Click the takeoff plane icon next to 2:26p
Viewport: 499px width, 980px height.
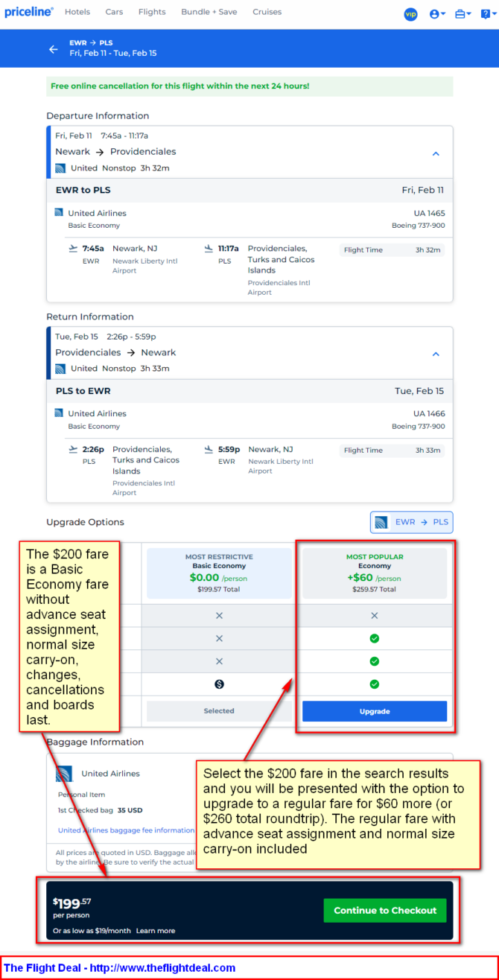[x=72, y=449]
